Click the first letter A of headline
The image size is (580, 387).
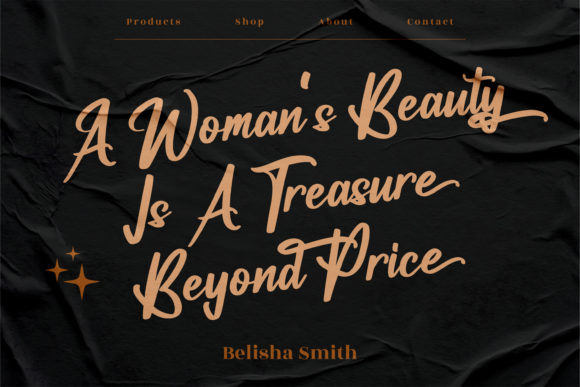[x=92, y=141]
